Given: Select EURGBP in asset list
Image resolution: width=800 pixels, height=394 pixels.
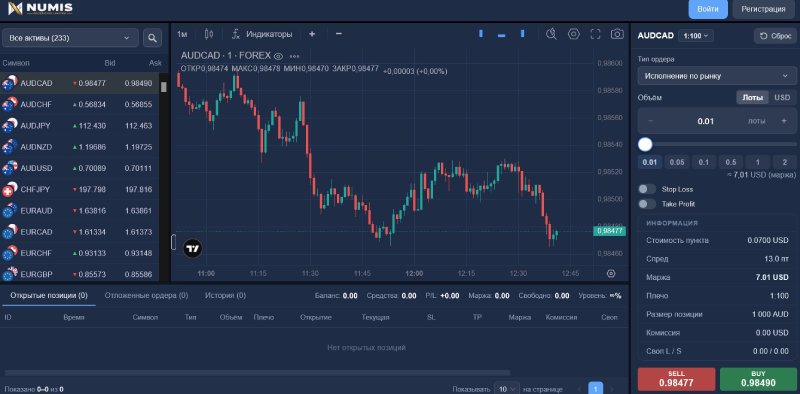Looking at the screenshot, I should tap(80, 274).
